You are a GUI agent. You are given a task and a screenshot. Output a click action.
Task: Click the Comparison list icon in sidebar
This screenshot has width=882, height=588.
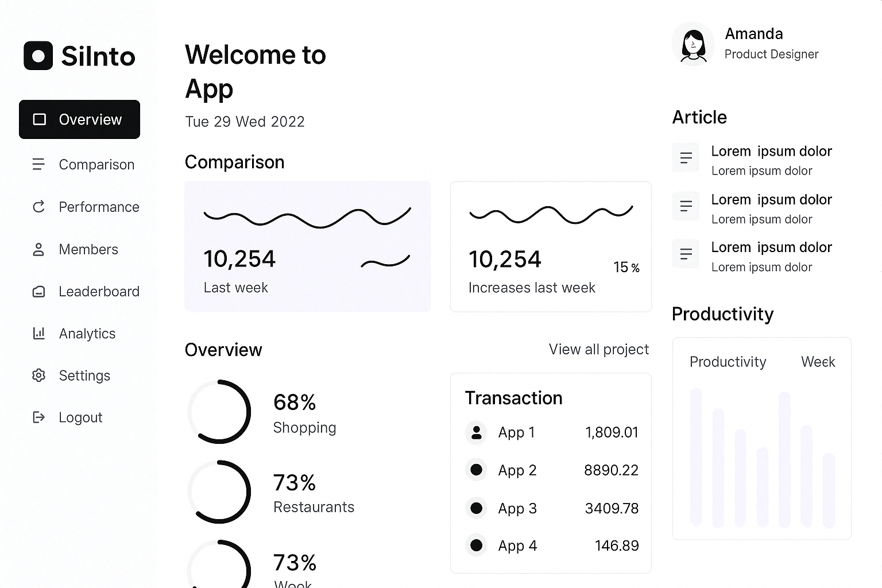click(x=38, y=164)
